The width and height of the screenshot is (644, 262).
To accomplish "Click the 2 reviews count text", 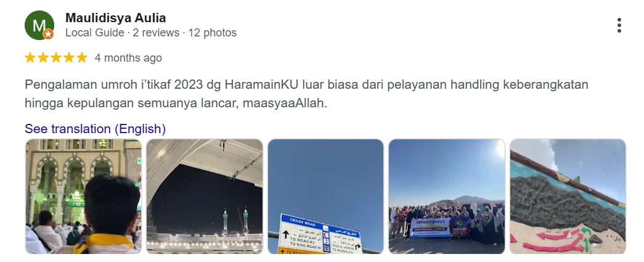I will pos(156,33).
